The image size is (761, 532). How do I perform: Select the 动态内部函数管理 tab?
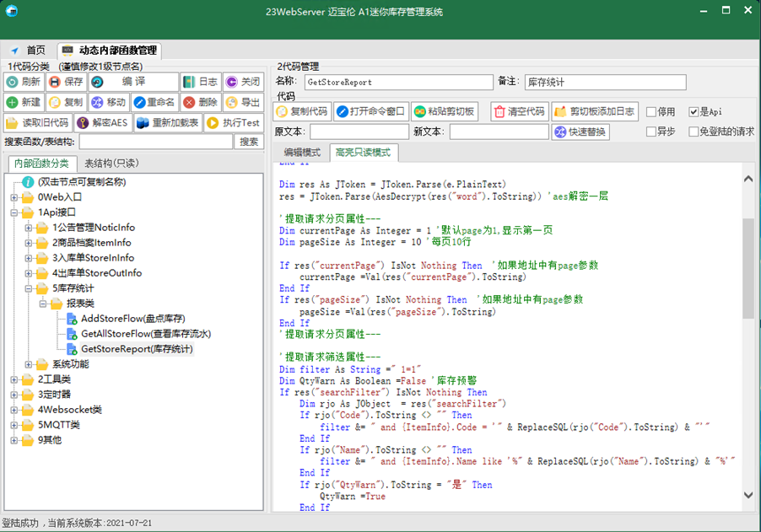tap(110, 51)
